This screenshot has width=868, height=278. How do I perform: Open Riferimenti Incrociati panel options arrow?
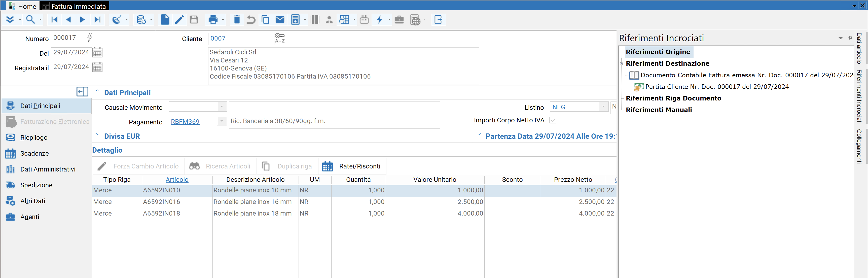click(x=840, y=39)
